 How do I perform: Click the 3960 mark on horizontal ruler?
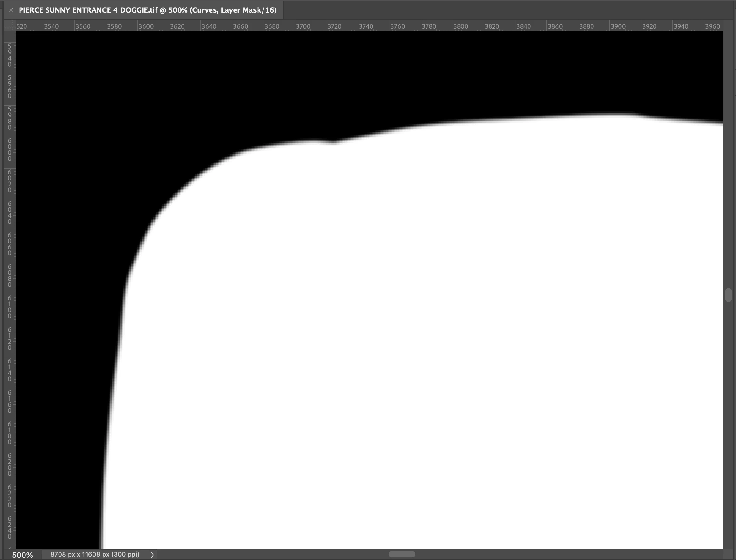click(x=712, y=26)
